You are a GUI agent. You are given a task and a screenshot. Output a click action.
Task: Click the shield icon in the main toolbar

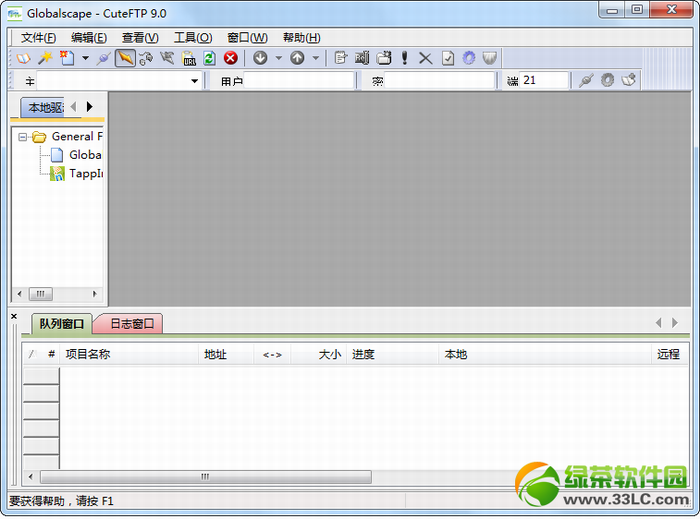490,58
